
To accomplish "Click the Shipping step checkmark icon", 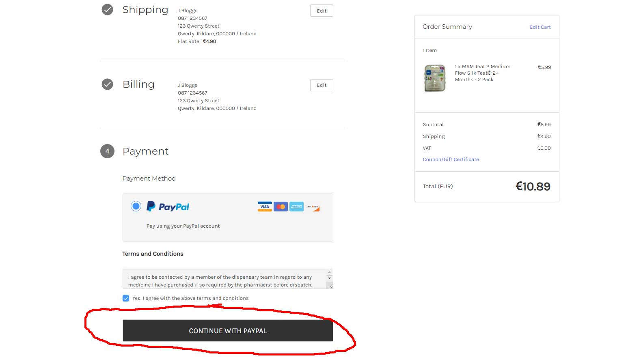I will (x=107, y=9).
